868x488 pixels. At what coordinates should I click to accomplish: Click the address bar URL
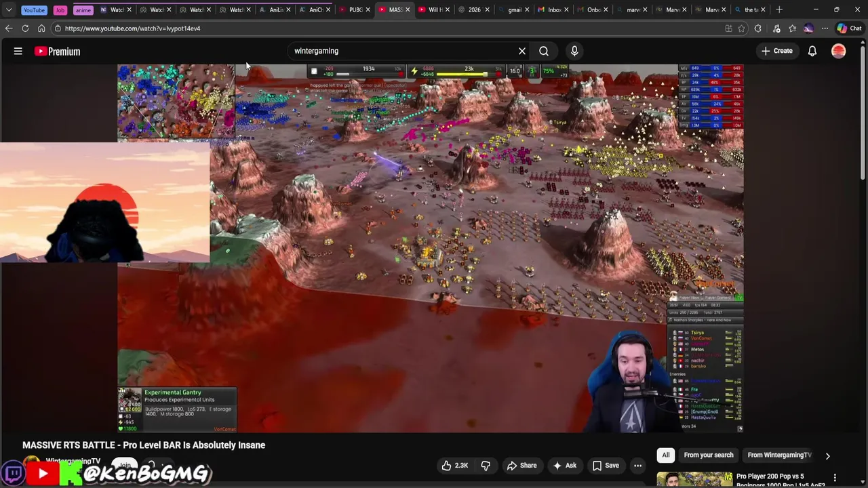pyautogui.click(x=132, y=28)
